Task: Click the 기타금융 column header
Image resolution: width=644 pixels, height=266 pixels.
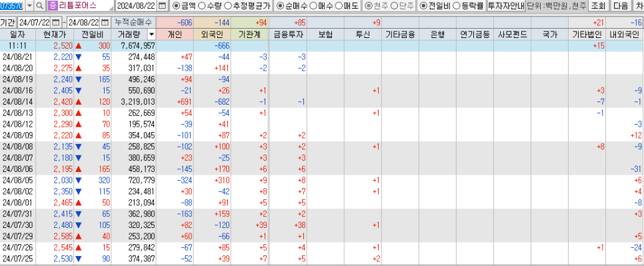Action: click(400, 35)
